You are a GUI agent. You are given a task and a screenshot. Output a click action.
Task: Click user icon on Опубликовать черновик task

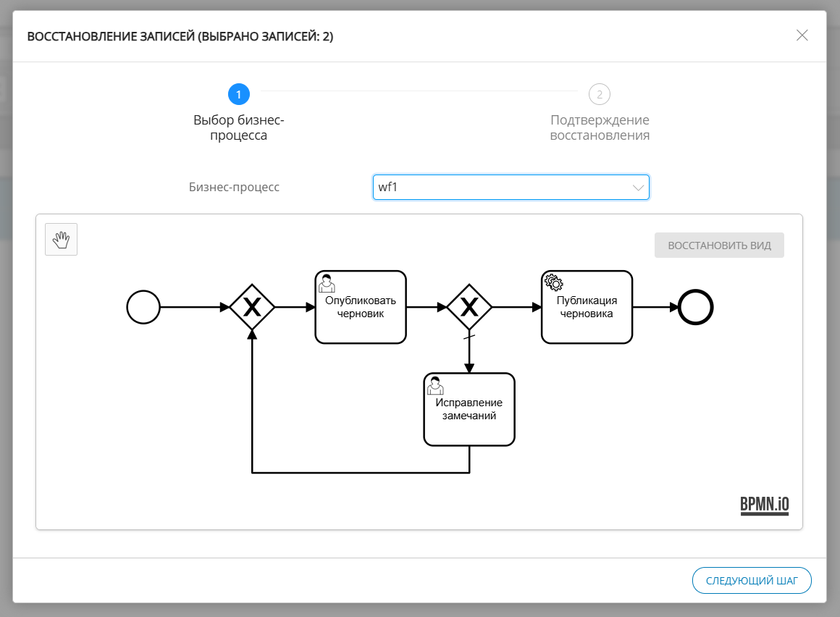pyautogui.click(x=327, y=282)
